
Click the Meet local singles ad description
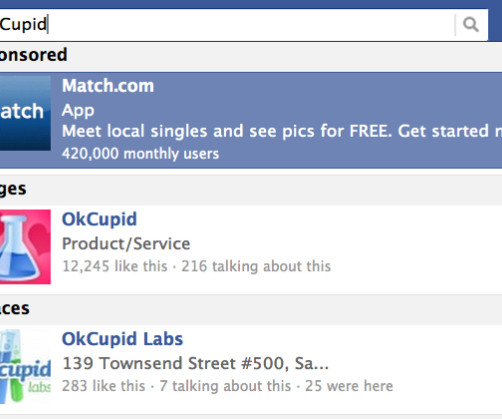tap(282, 131)
